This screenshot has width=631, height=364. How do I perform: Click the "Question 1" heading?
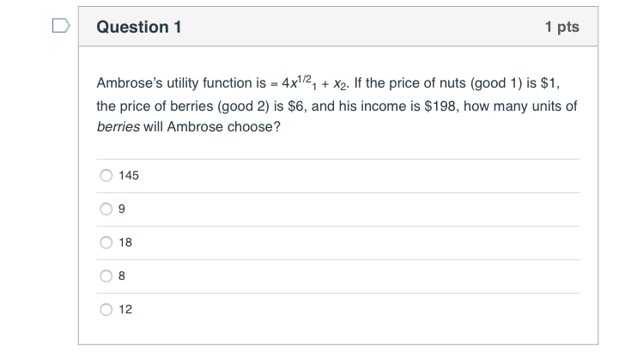pos(139,27)
